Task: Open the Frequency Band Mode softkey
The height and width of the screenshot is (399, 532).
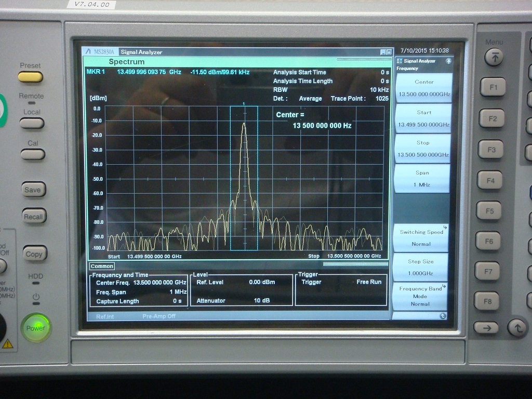Action: point(420,296)
